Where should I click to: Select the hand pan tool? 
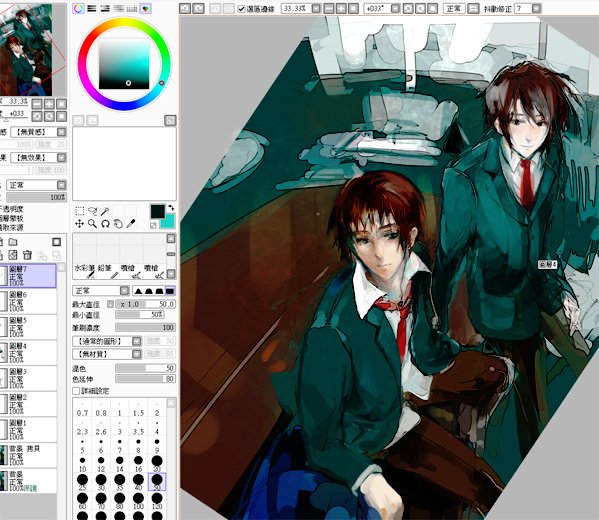(118, 224)
